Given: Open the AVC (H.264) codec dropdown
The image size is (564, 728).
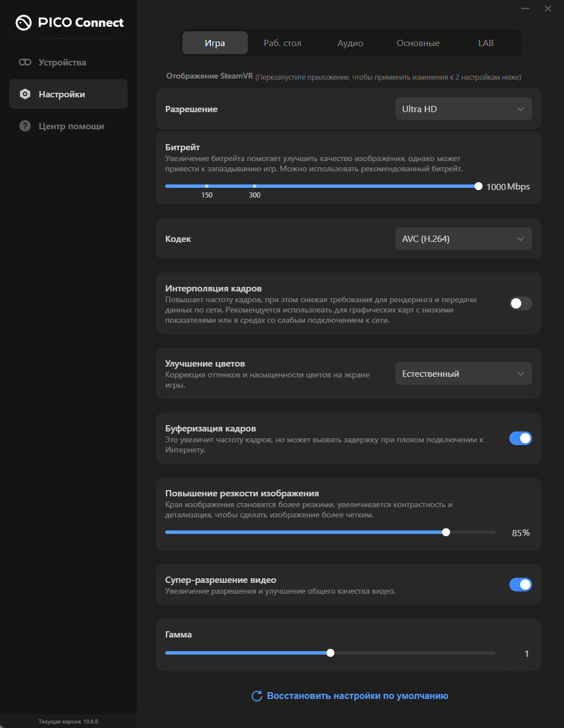Looking at the screenshot, I should pyautogui.click(x=463, y=238).
